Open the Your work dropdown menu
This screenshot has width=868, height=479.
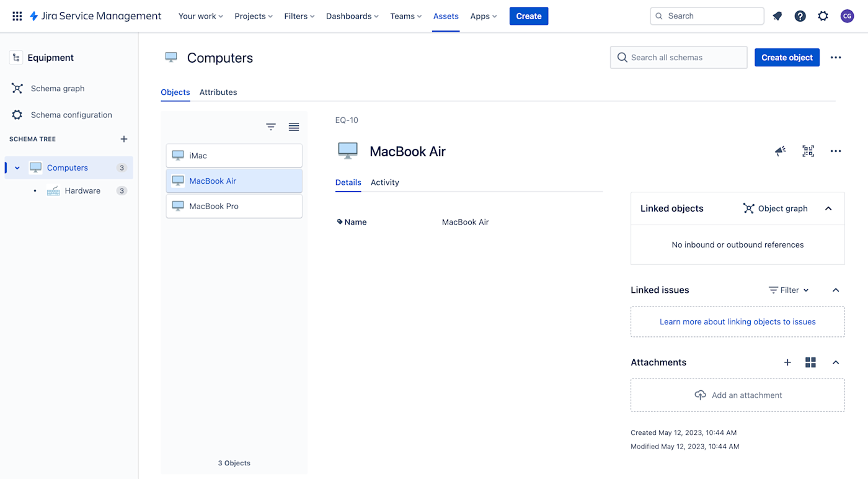pyautogui.click(x=201, y=16)
